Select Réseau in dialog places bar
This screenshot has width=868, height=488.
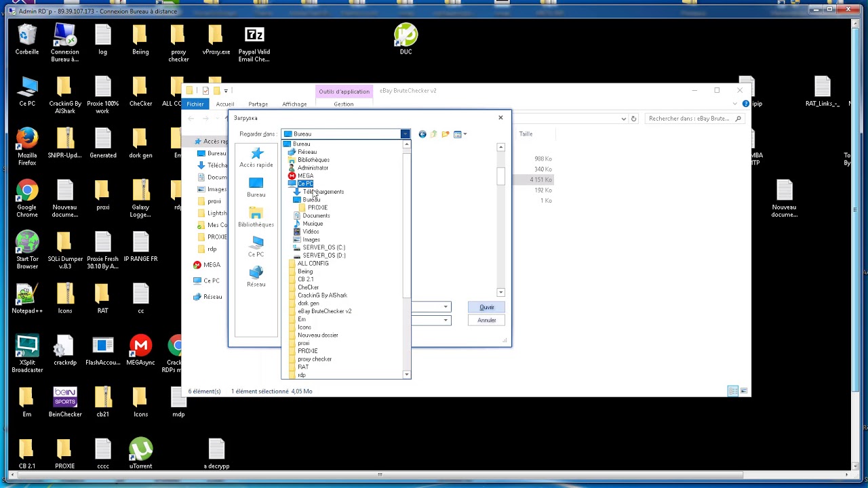click(x=256, y=277)
